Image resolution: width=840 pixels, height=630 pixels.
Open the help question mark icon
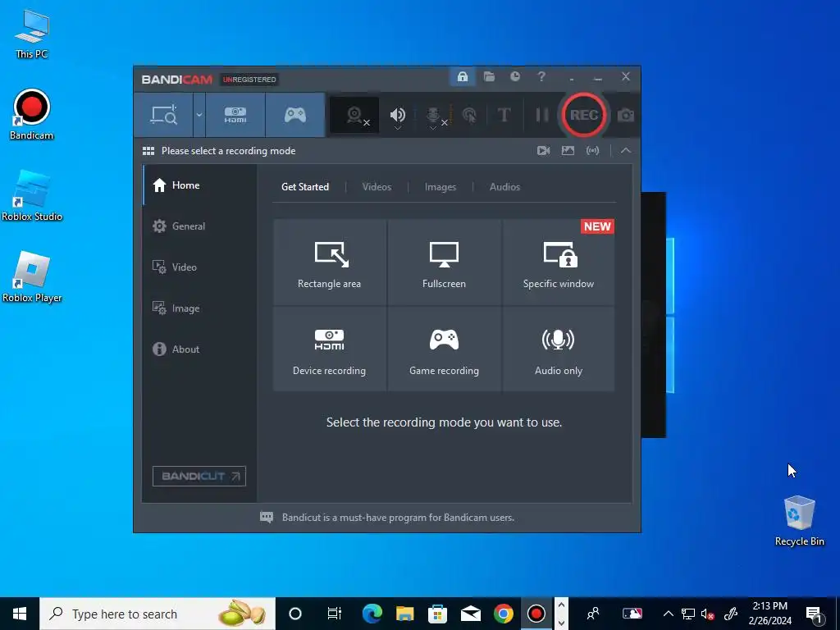(x=541, y=76)
